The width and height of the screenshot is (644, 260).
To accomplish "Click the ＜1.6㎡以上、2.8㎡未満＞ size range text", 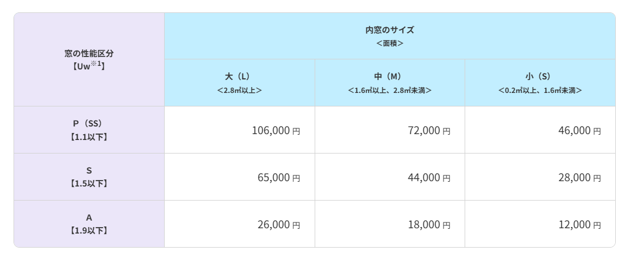I will point(389,91).
